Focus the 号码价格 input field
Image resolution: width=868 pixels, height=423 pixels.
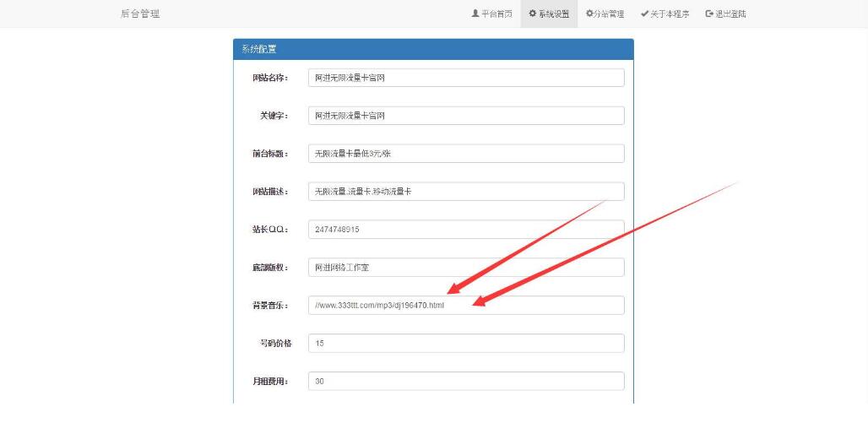(x=466, y=344)
